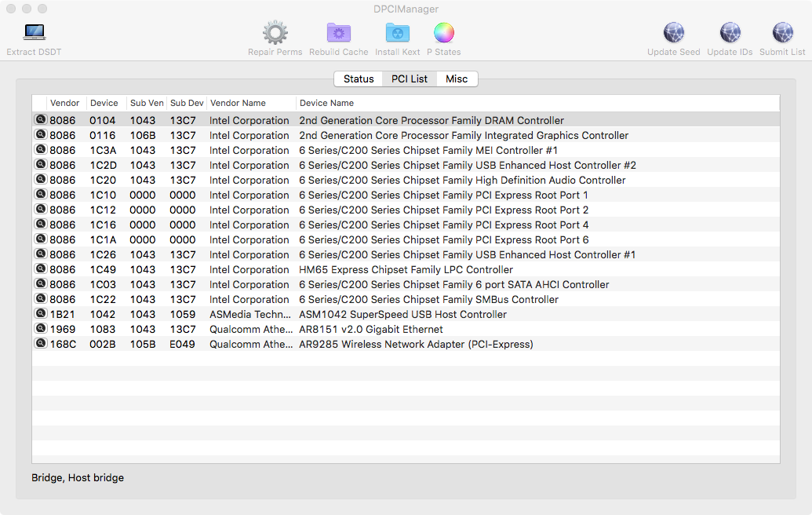Viewport: 812px width, 515px height.
Task: Click the magnifier icon on the ASM1042 USB Host Controller row
Action: 40,314
